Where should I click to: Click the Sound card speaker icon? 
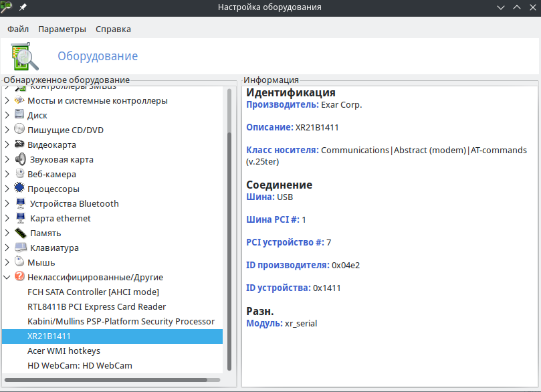(20, 159)
